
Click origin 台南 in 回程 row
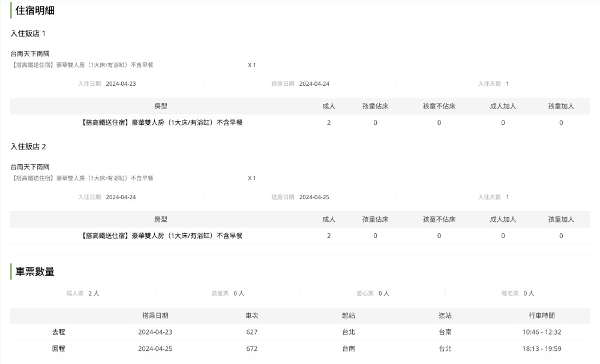(x=348, y=348)
